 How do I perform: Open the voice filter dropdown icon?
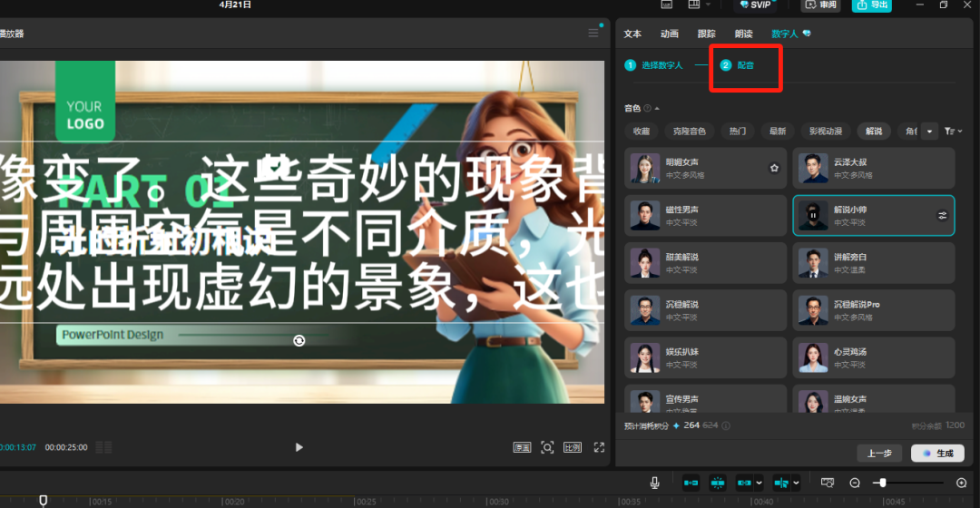[953, 132]
